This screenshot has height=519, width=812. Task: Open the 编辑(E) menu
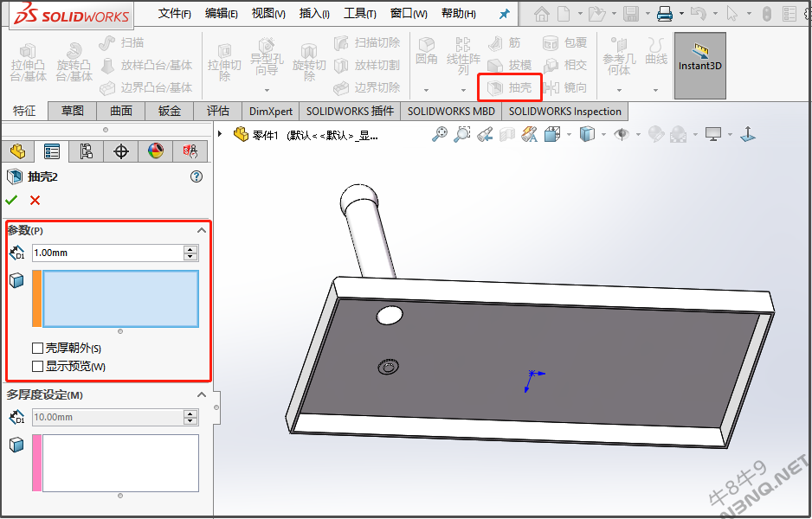pyautogui.click(x=221, y=14)
